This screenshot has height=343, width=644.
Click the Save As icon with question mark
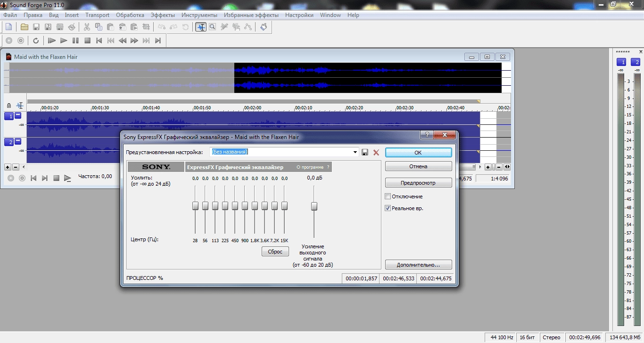(x=48, y=27)
